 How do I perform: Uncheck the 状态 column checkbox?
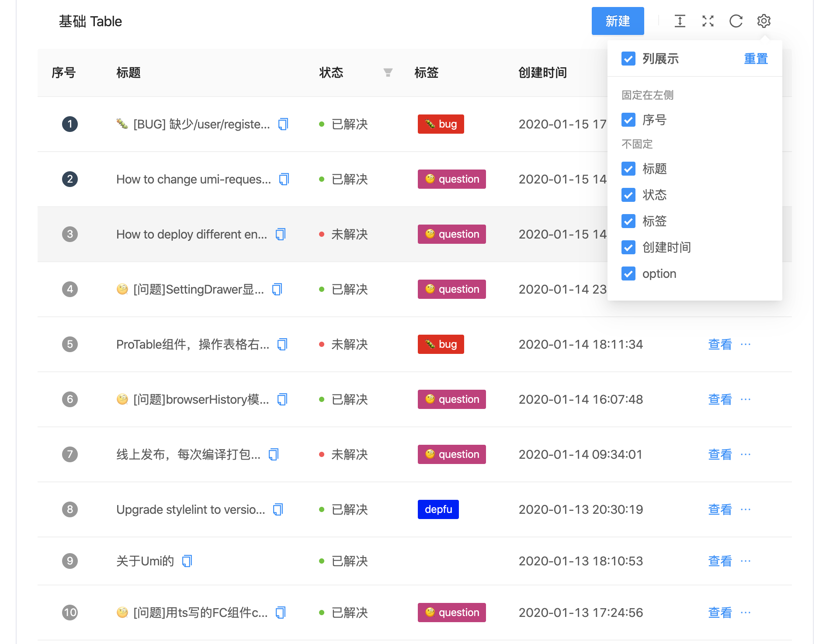pos(628,195)
